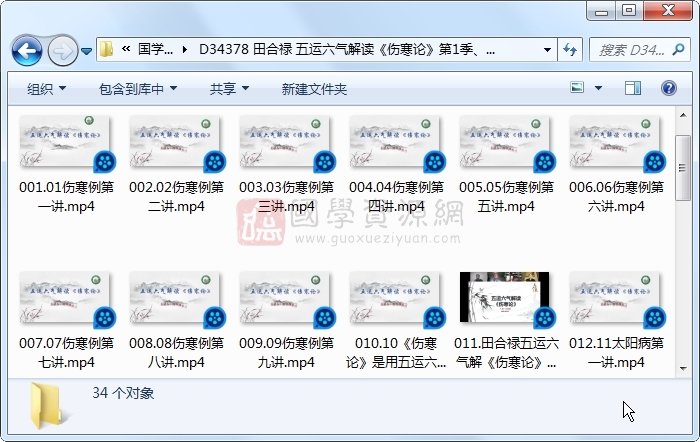Minimize the Explorer window
The width and height of the screenshot is (700, 442).
point(601,11)
